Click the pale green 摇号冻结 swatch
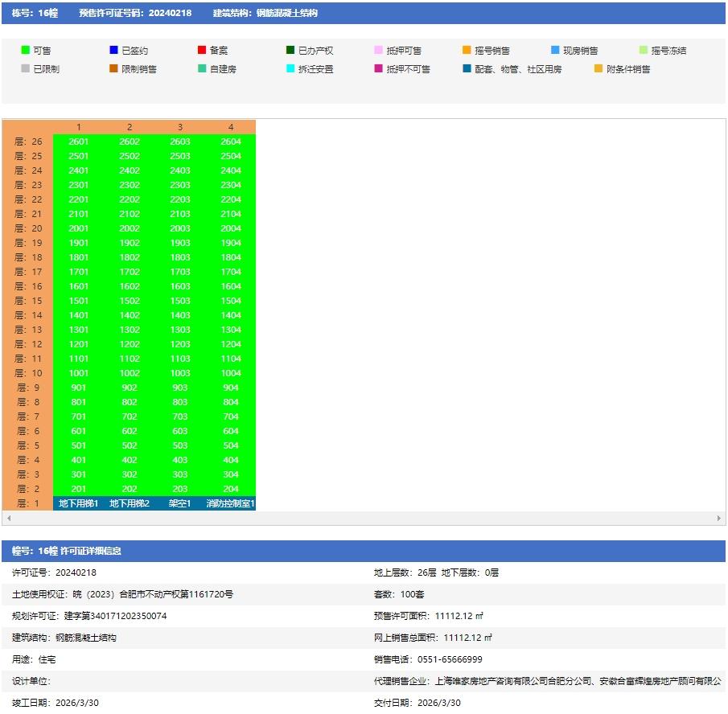728x714 pixels. coord(644,50)
